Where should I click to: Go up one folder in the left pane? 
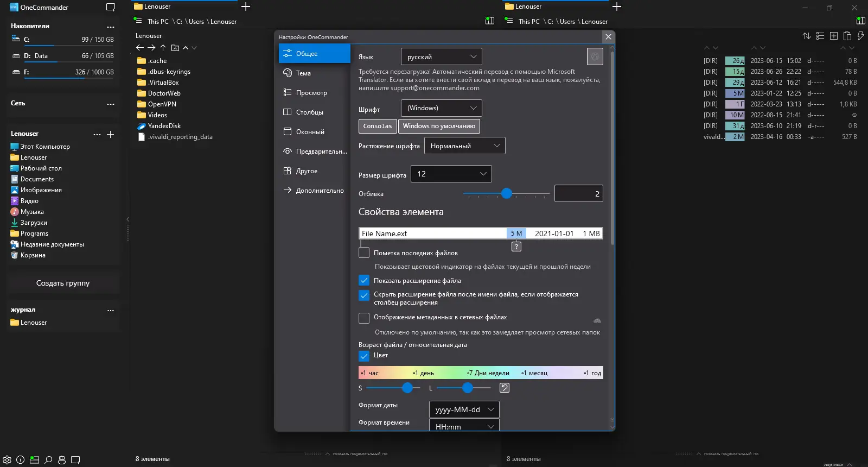[x=163, y=48]
